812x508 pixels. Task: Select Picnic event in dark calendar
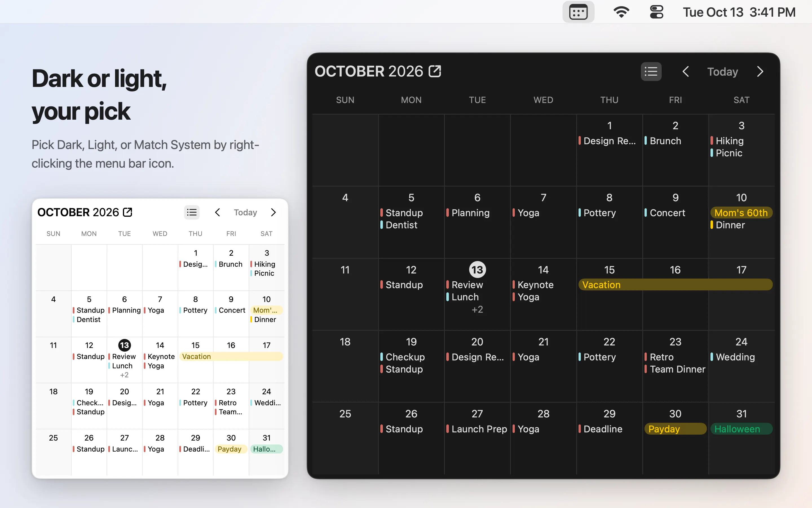727,153
